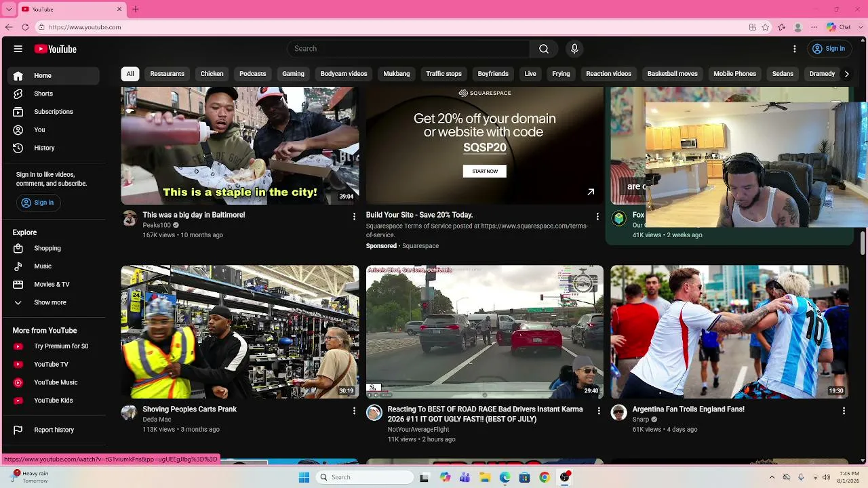868x488 pixels.
Task: Click Sign in at the top right
Action: [829, 49]
